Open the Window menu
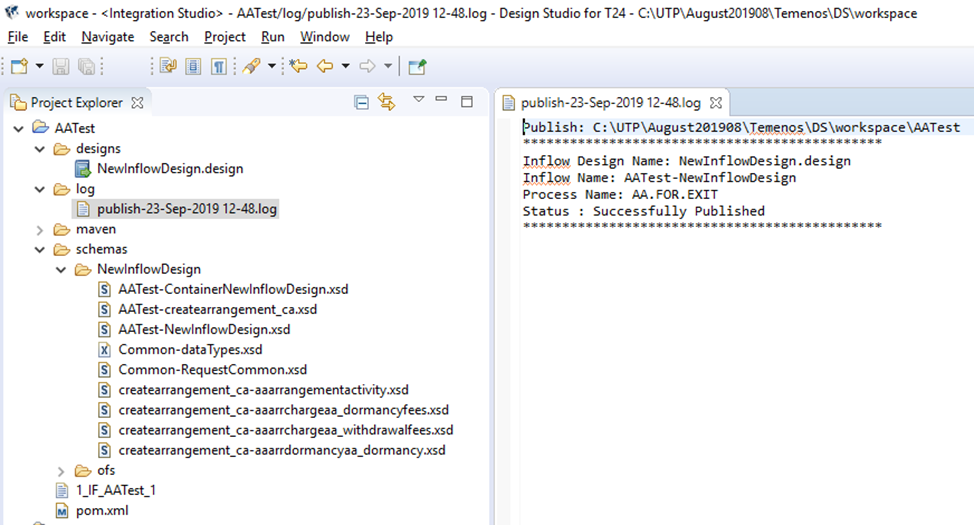The width and height of the screenshot is (974, 525). tap(325, 36)
